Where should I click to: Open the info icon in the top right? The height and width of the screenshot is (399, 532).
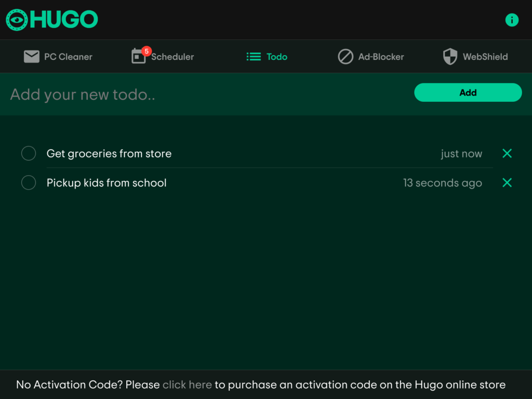click(x=512, y=20)
